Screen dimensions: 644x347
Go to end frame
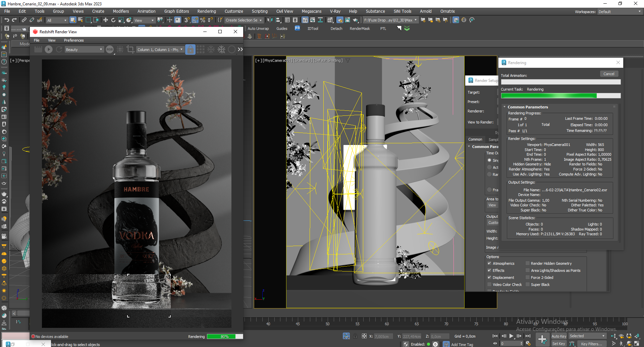tap(528, 336)
